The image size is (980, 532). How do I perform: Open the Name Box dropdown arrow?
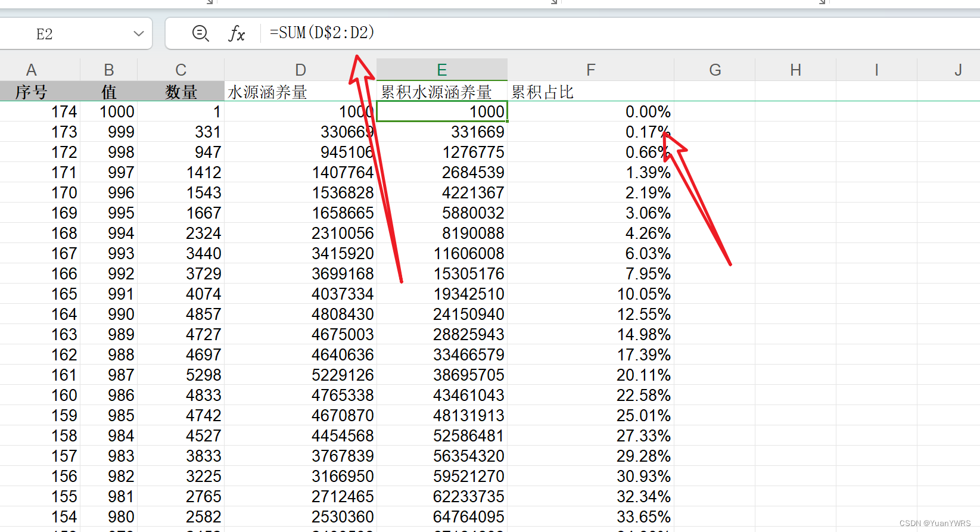point(139,34)
